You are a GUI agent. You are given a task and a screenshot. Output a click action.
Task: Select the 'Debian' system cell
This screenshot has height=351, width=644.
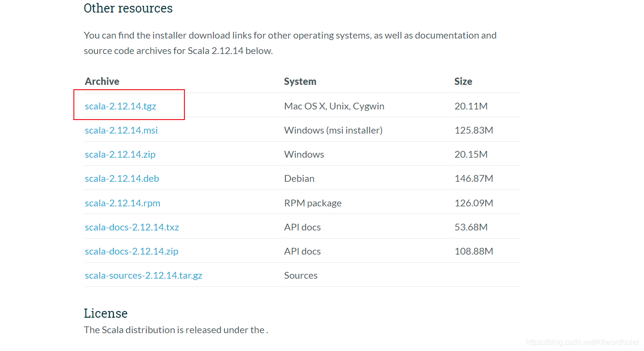click(299, 178)
